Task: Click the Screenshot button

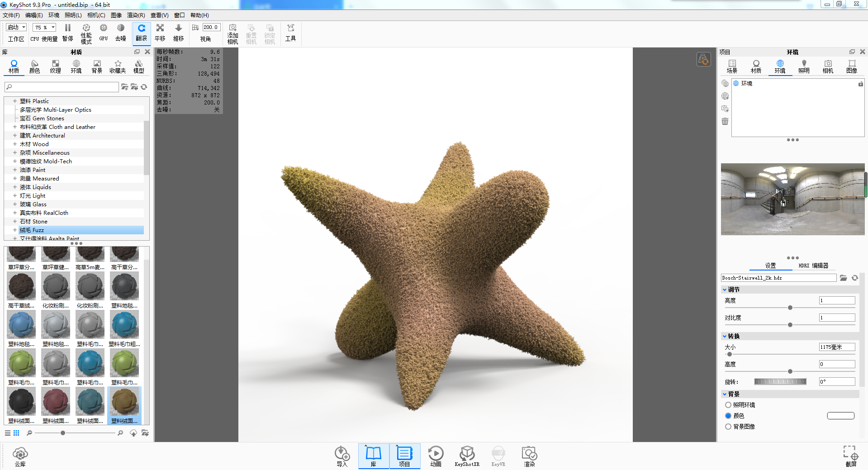Action: (851, 456)
